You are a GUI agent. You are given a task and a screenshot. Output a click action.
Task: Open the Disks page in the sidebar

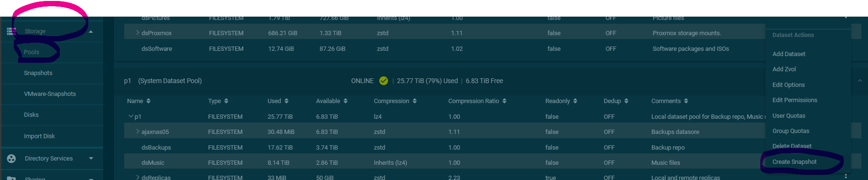[x=31, y=115]
